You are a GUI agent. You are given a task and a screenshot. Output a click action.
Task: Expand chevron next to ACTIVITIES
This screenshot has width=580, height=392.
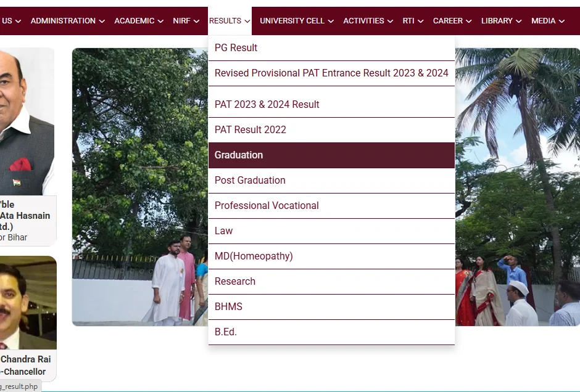[390, 22]
